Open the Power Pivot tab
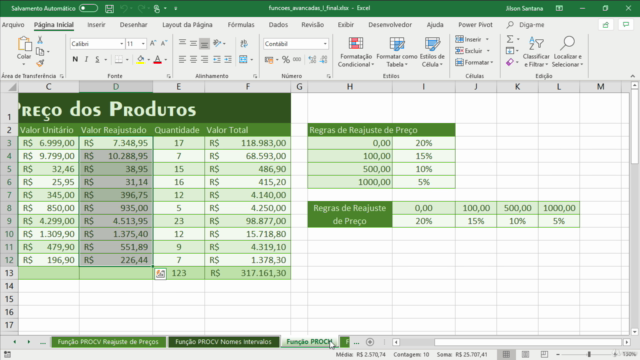The image size is (640, 360). click(475, 25)
